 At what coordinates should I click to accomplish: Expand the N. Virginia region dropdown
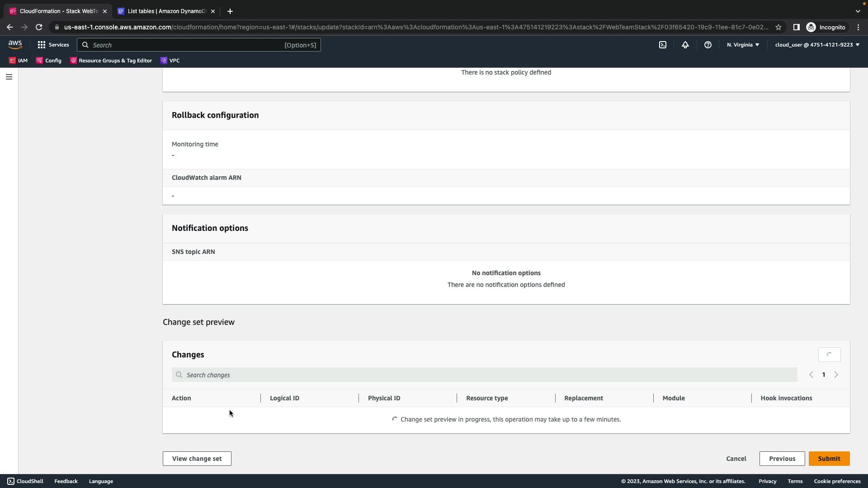(743, 45)
